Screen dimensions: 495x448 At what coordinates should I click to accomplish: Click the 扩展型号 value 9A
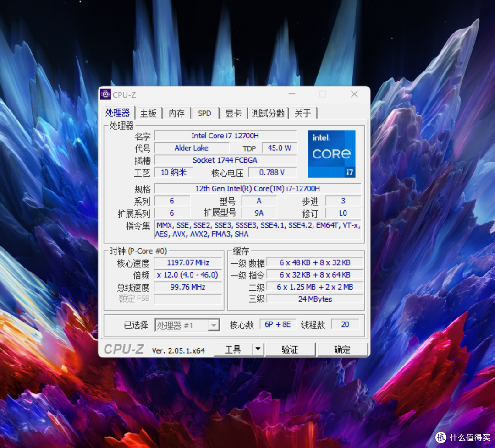tap(259, 213)
